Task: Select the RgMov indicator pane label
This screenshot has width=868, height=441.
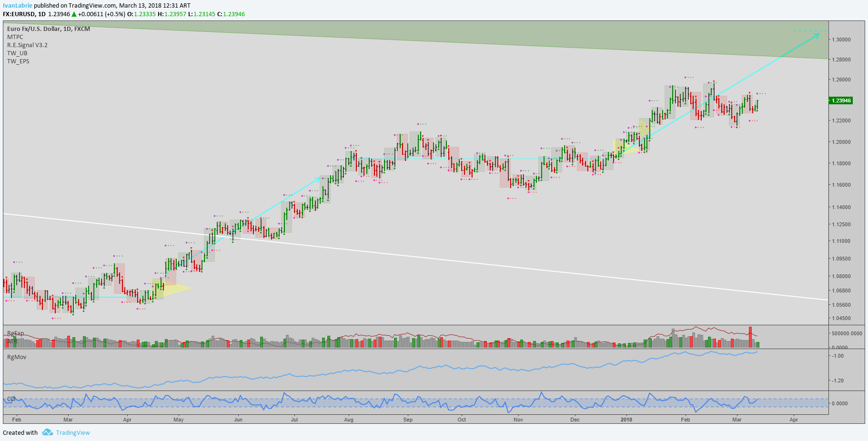Action: [x=17, y=357]
